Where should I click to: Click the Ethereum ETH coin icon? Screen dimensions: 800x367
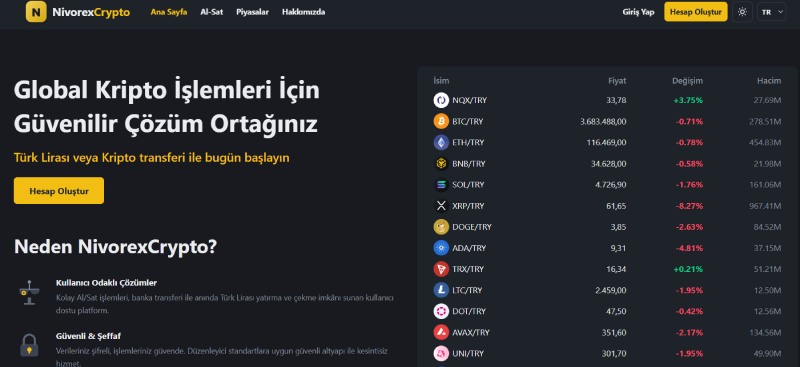click(x=441, y=142)
